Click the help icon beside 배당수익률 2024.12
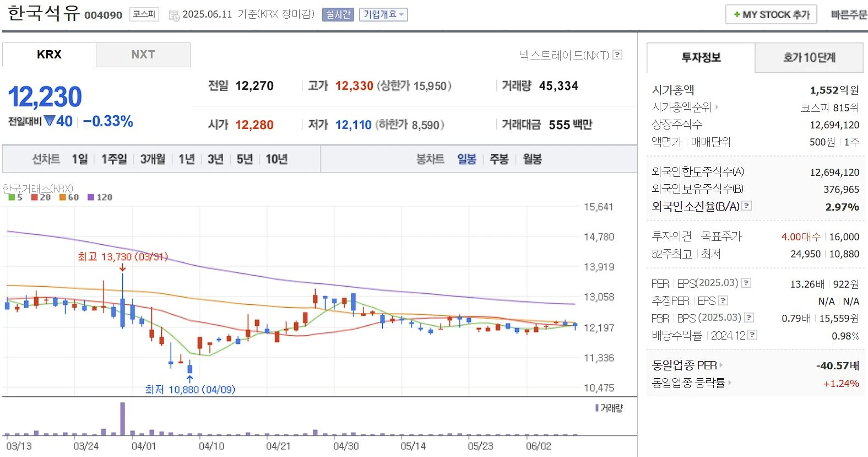Viewport: 868px width, 457px height. 752,335
